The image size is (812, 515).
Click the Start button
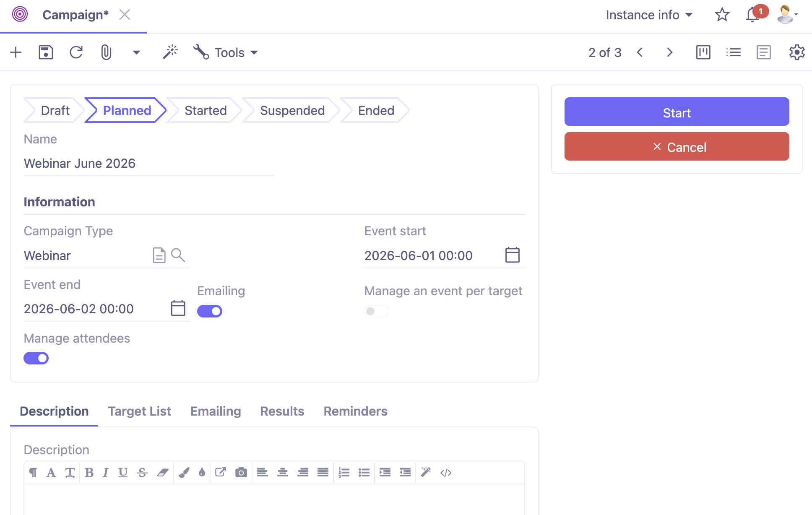tap(676, 112)
